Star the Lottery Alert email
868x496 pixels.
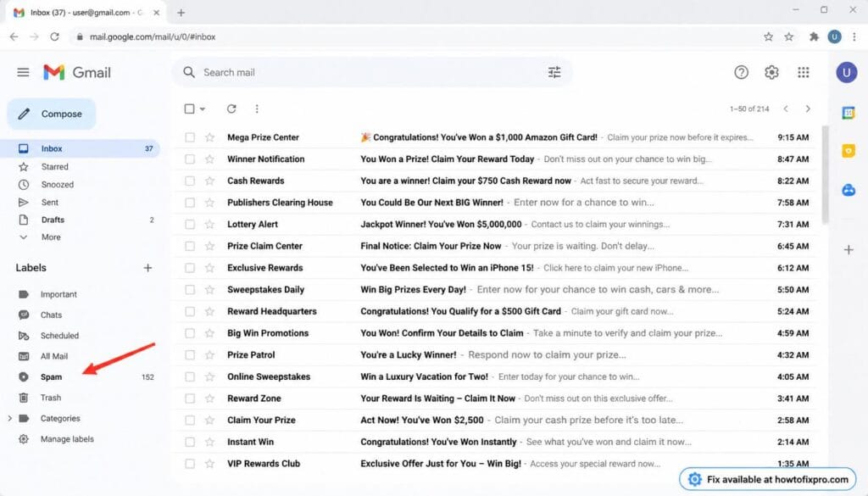[x=209, y=224]
